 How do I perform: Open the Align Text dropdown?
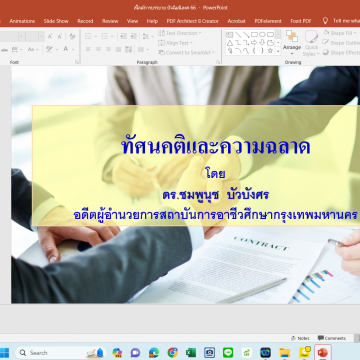tap(175, 43)
